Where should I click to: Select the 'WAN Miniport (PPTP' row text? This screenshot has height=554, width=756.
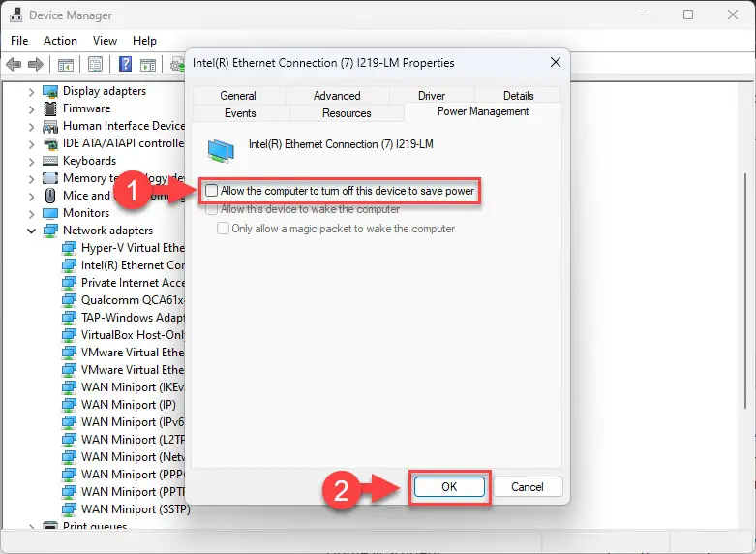133,492
